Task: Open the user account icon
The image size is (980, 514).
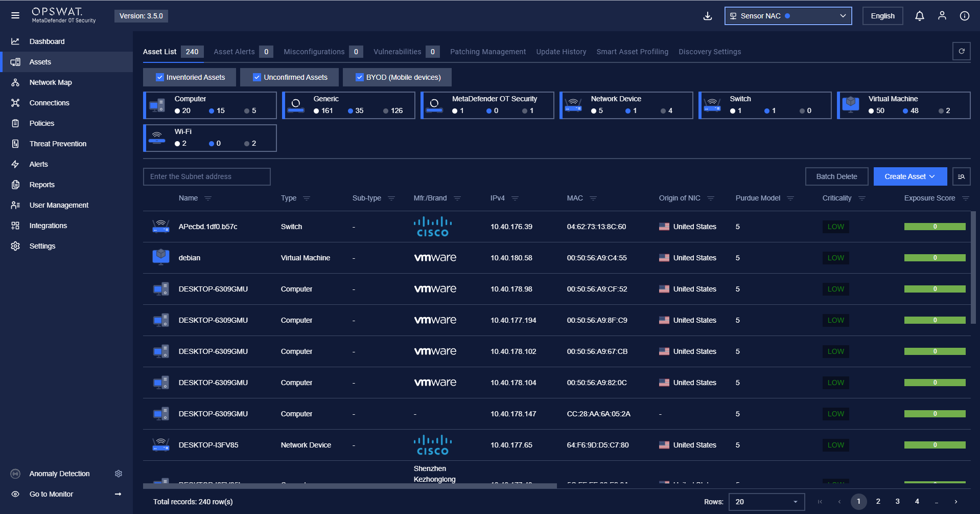Action: point(942,16)
